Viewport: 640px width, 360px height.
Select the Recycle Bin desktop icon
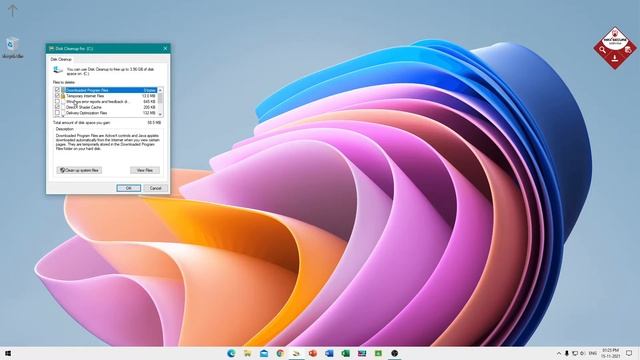pyautogui.click(x=12, y=47)
